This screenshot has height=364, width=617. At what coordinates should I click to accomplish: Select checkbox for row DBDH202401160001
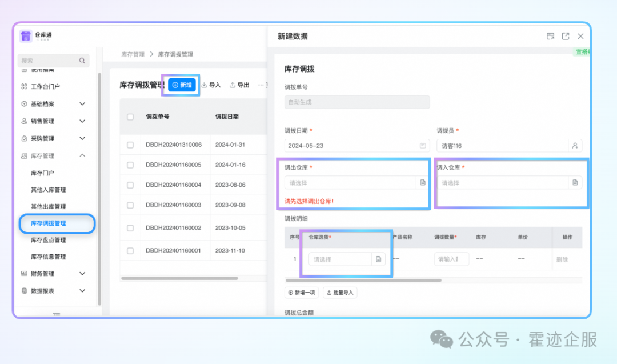[x=130, y=250]
